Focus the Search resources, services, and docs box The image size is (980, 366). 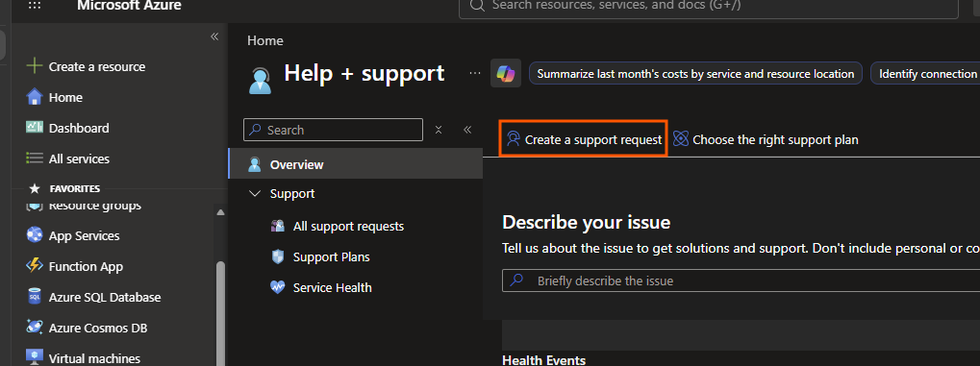coord(708,7)
